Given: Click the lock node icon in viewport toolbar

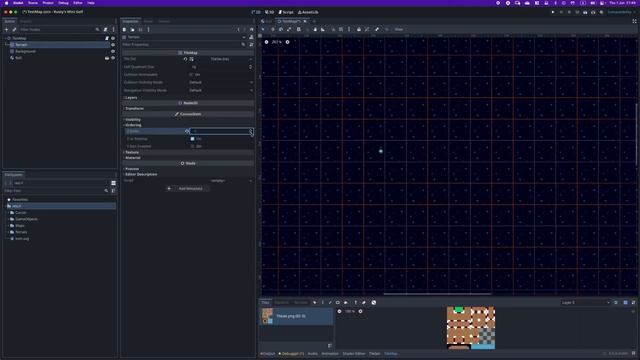Looking at the screenshot, I should point(359,29).
